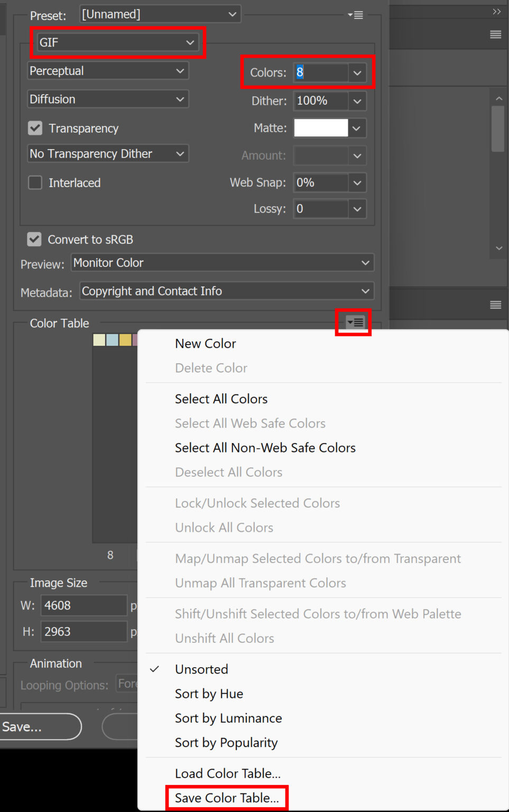The height and width of the screenshot is (812, 509).
Task: Click the scrollbar up arrow
Action: tap(499, 98)
